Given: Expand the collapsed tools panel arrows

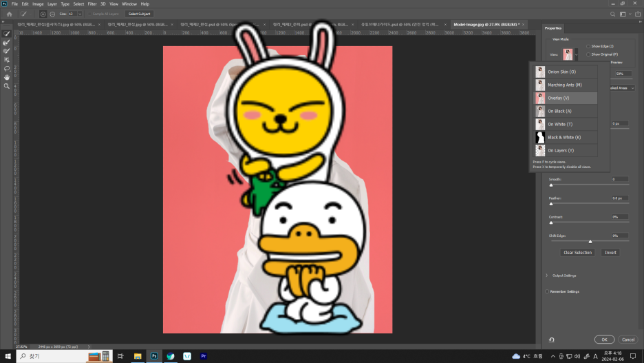Looking at the screenshot, I should click(x=3, y=22).
